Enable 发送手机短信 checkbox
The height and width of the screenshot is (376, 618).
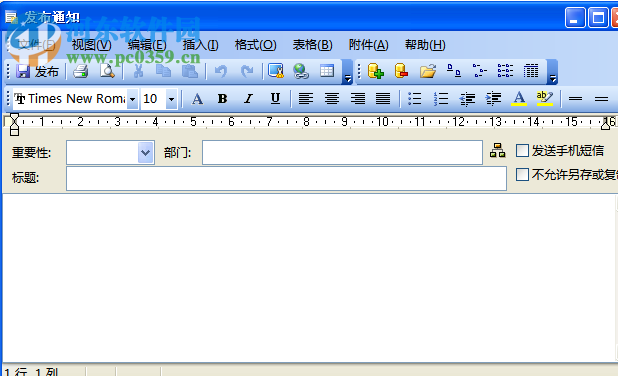click(x=522, y=151)
